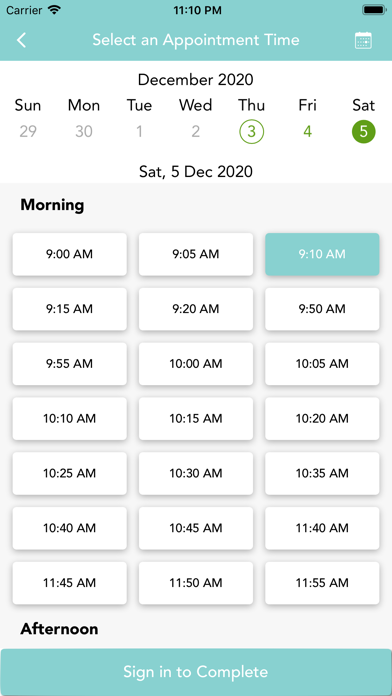Choose the 9:05 AM time slot
Screen dimensions: 392x696
196,254
